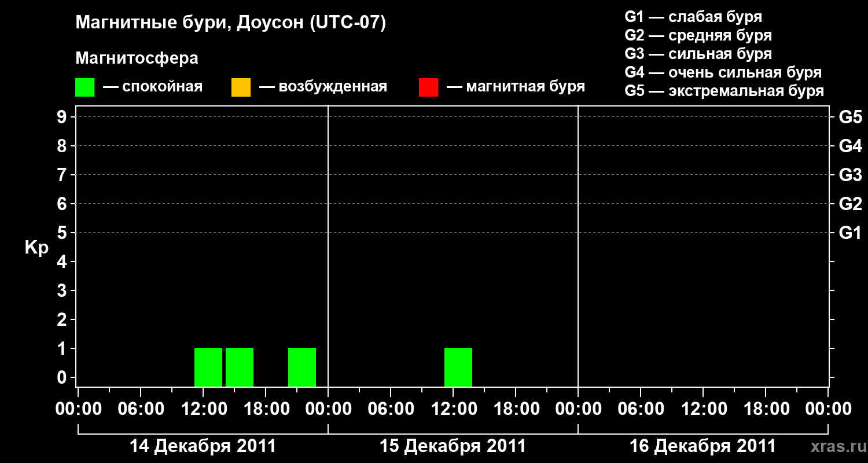This screenshot has height=463, width=868.
Task: Click the 'Магнитосфера' heading
Action: click(x=137, y=58)
